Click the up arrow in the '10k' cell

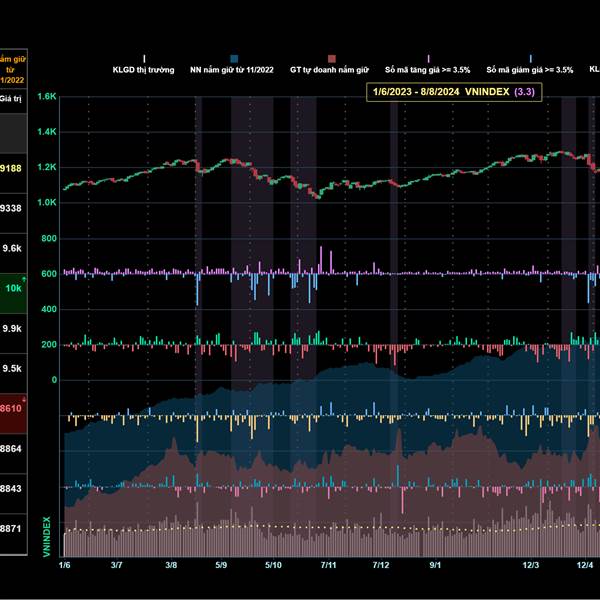[x=24, y=279]
